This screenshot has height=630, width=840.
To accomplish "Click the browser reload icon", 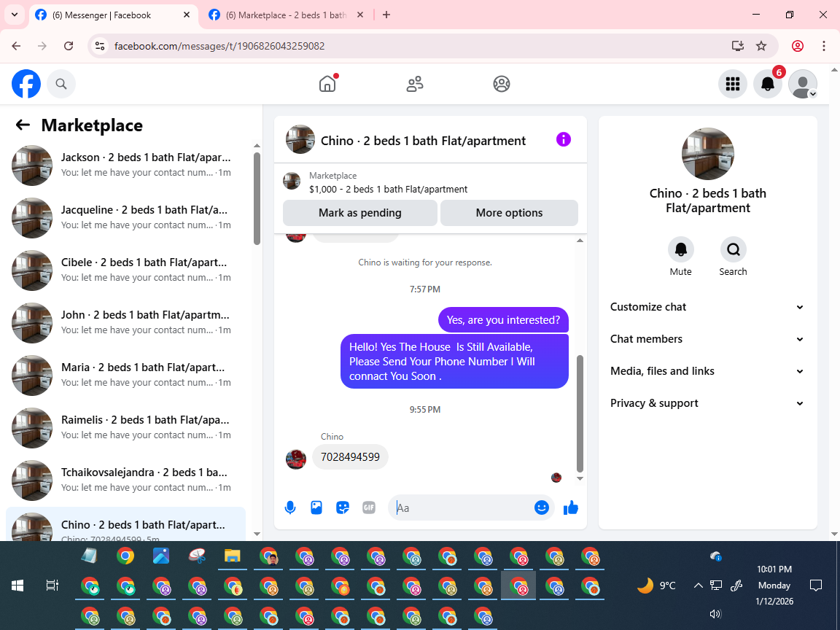I will (69, 46).
